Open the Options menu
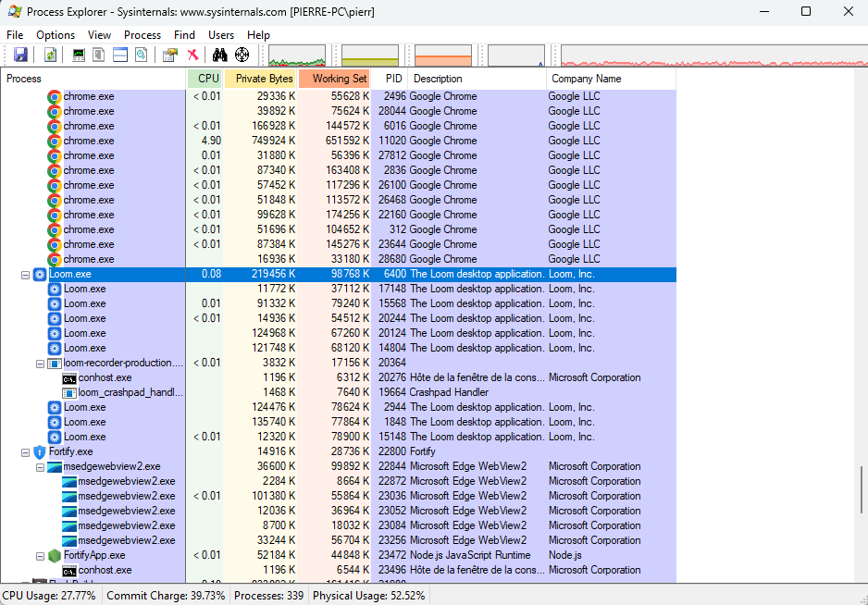The width and height of the screenshot is (868, 605). click(56, 35)
